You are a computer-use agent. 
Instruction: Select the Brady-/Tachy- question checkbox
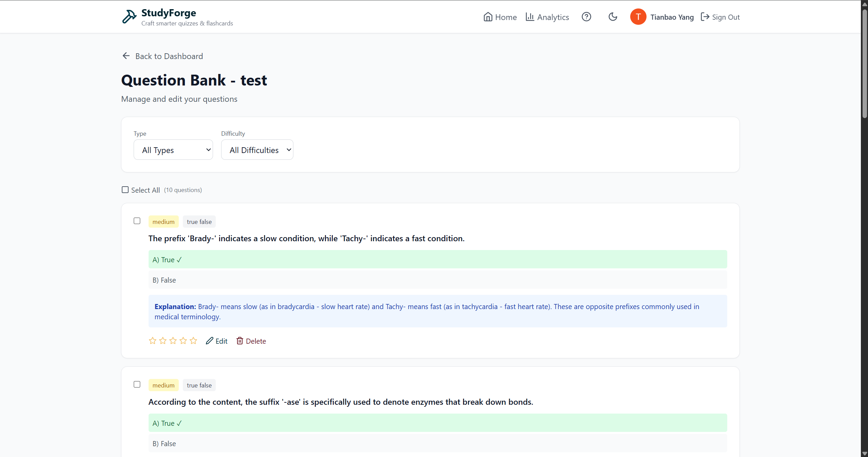coord(137,221)
